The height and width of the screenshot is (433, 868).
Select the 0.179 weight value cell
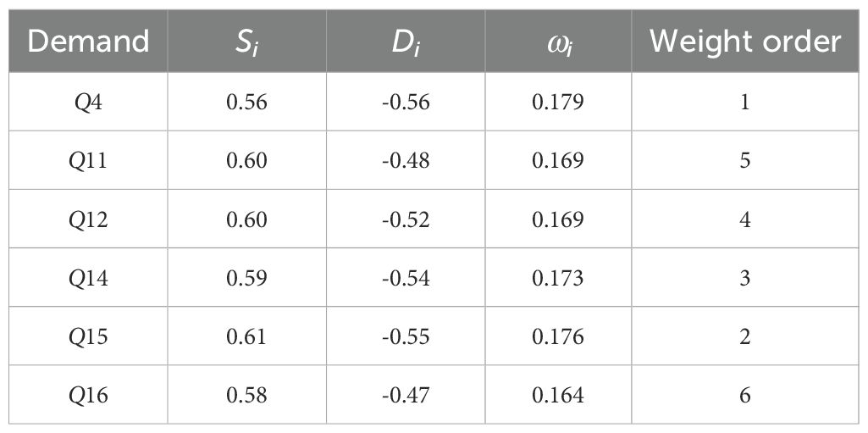coord(558,103)
